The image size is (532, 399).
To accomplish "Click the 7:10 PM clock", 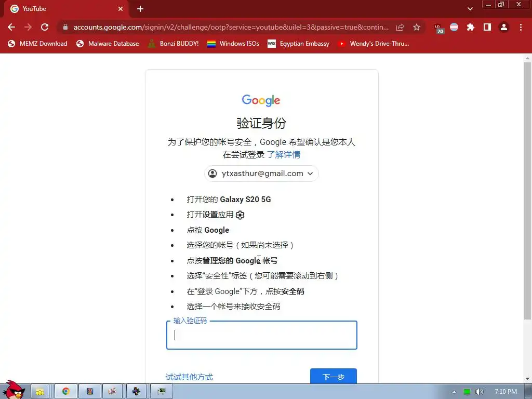I will [506, 392].
